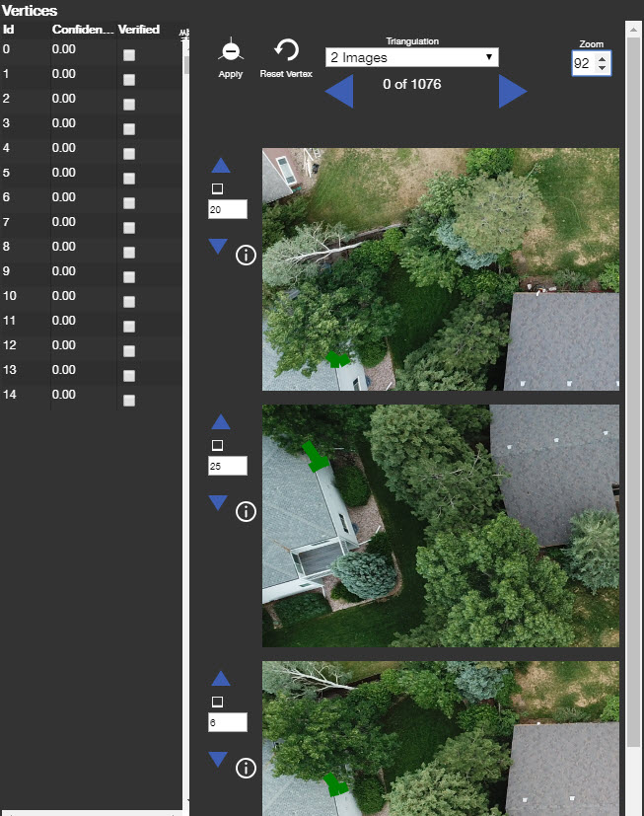This screenshot has width=644, height=816.
Task: Open info icon for image 20
Action: pos(247,256)
